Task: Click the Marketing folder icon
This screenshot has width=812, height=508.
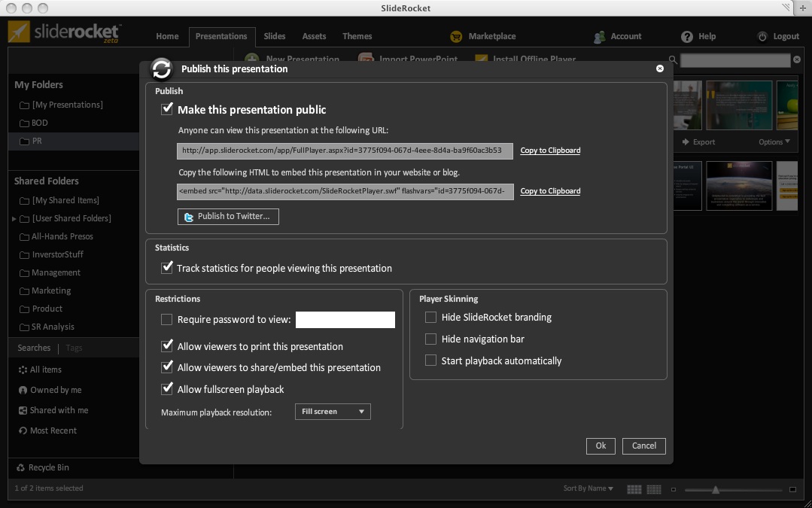Action: (x=24, y=291)
